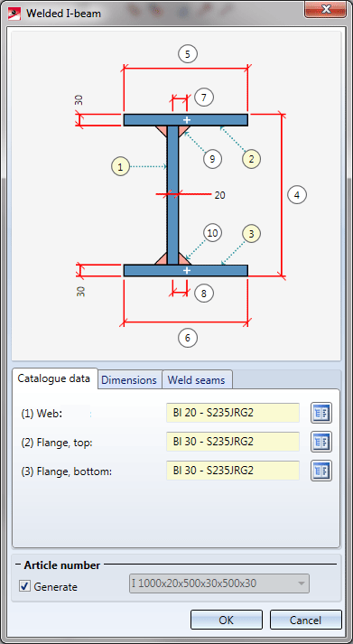Select circled marker 3 for bottom flange
The height and width of the screenshot is (644, 353).
point(251,234)
